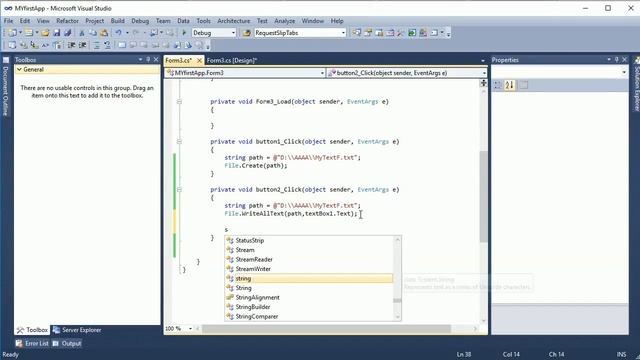Screen dimensions: 640x360
Task: Switch to the Form3.cs [Design] tab
Action: 232,60
